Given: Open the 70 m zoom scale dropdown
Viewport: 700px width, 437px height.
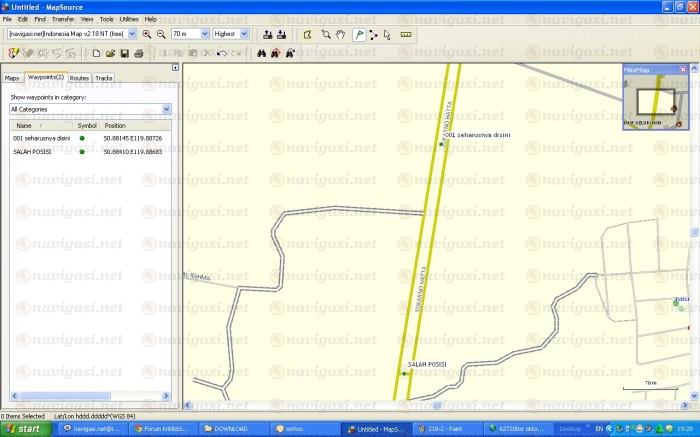Looking at the screenshot, I should tap(204, 33).
